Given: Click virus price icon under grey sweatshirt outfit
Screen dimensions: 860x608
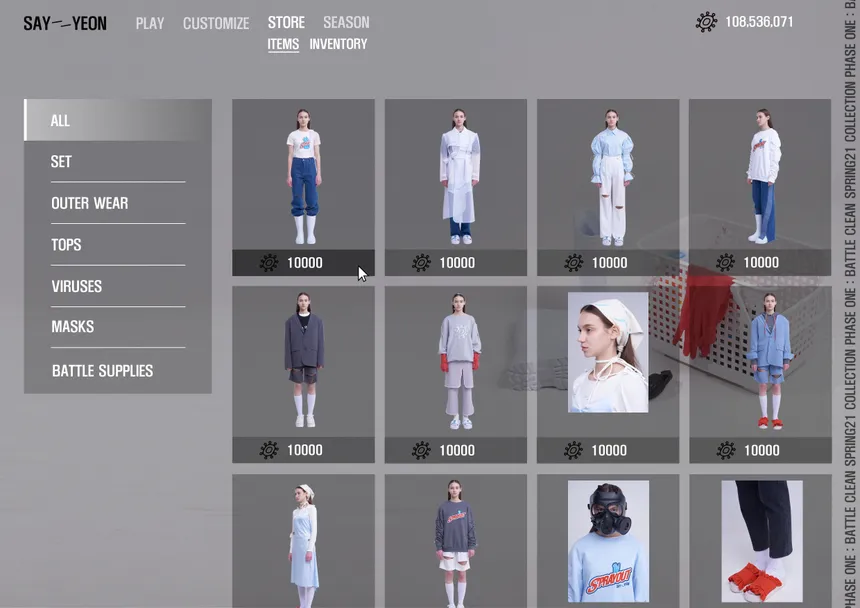Looking at the screenshot, I should click(x=421, y=451).
